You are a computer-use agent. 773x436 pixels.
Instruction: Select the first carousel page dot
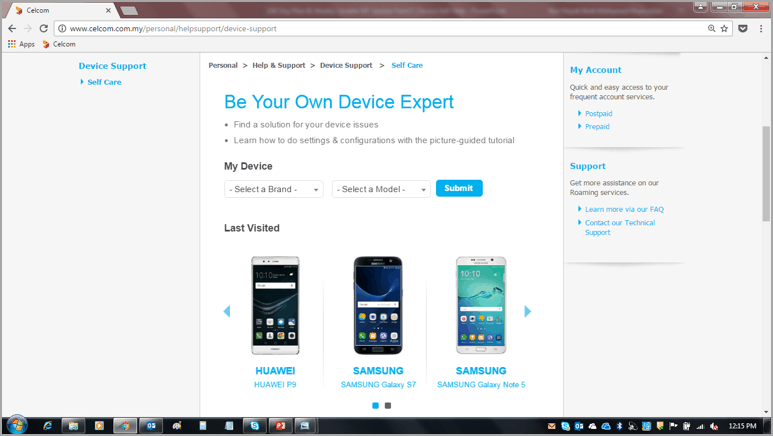coord(376,405)
